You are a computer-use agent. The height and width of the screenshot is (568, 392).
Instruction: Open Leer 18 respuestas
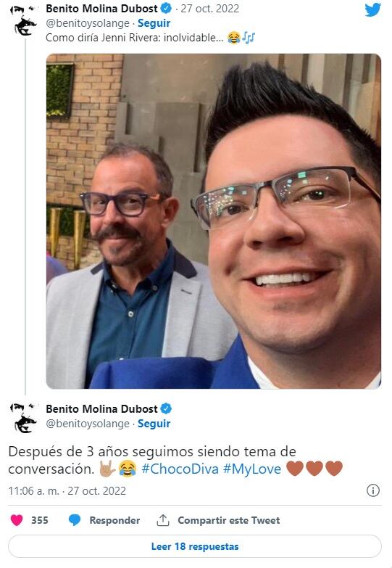pos(195,546)
